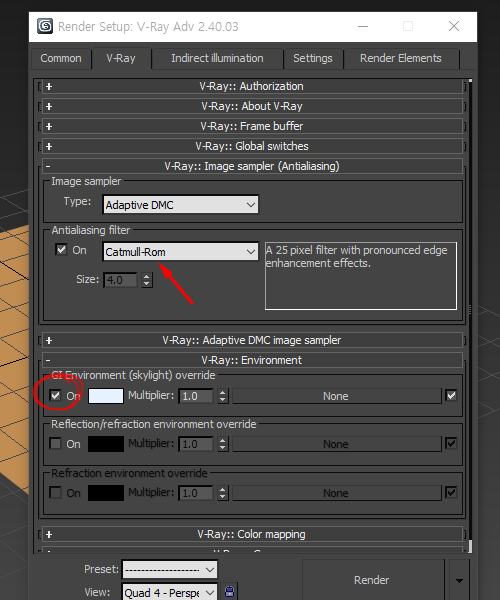Image resolution: width=500 pixels, height=600 pixels.
Task: Close the Render Setup window
Action: point(454,26)
